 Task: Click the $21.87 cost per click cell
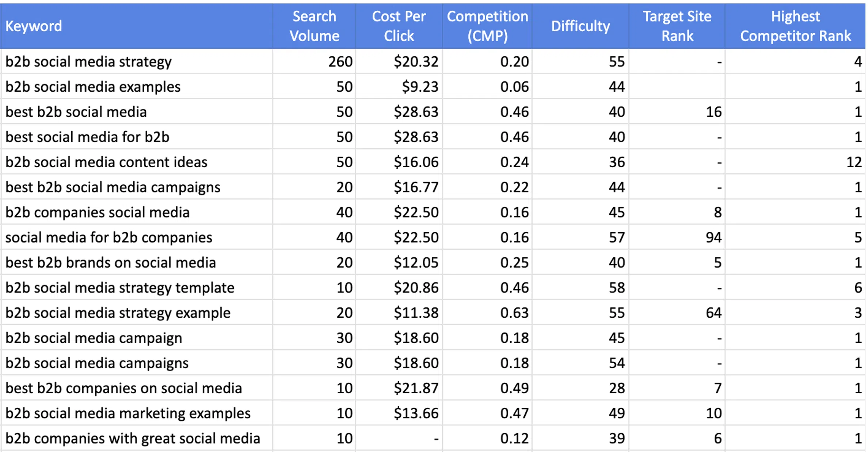pos(399,388)
